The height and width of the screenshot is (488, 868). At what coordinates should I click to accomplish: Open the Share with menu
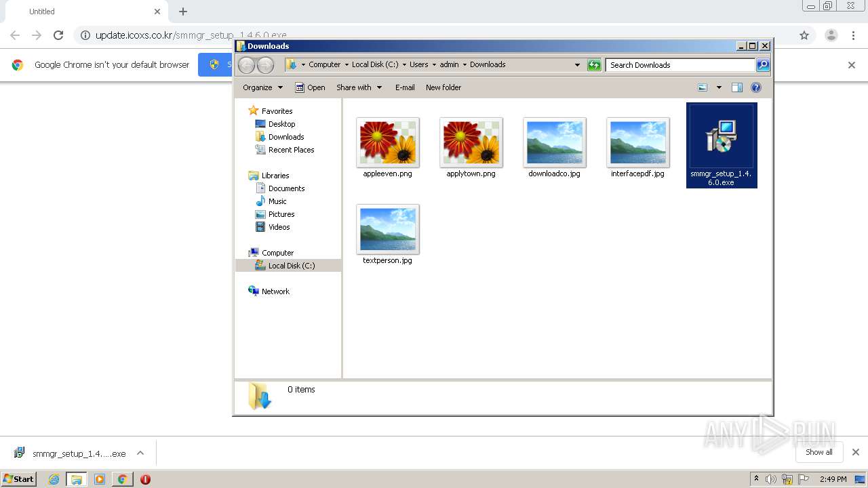point(359,87)
